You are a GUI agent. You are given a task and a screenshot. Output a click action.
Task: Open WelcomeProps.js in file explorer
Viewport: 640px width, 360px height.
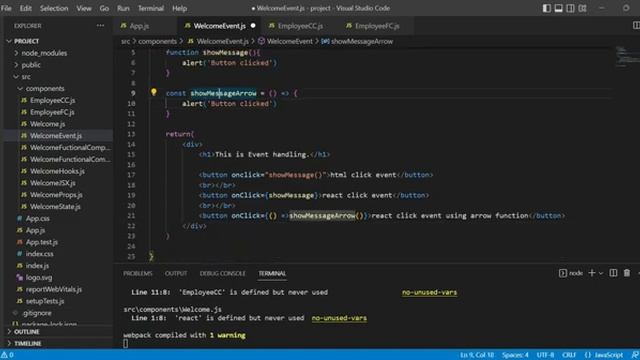tap(57, 195)
